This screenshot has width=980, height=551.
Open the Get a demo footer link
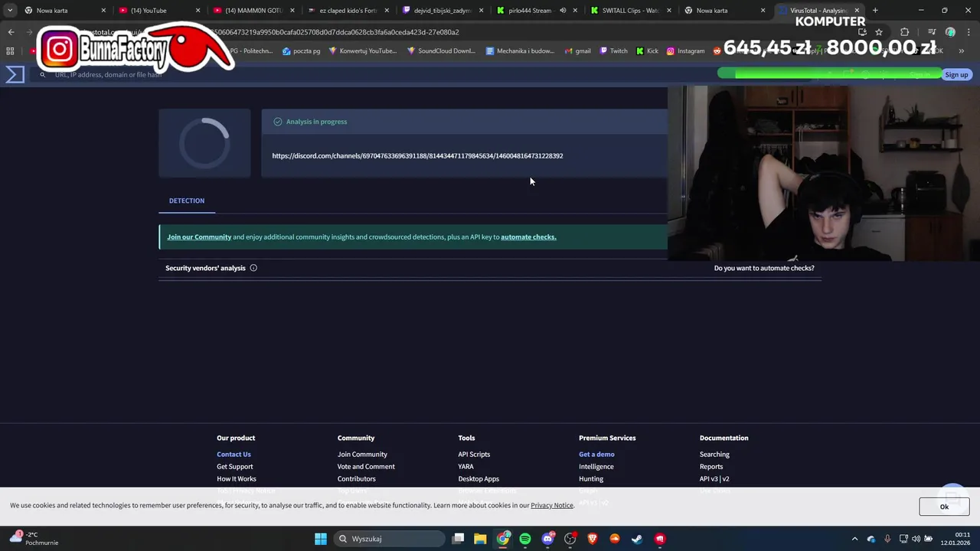pos(596,455)
